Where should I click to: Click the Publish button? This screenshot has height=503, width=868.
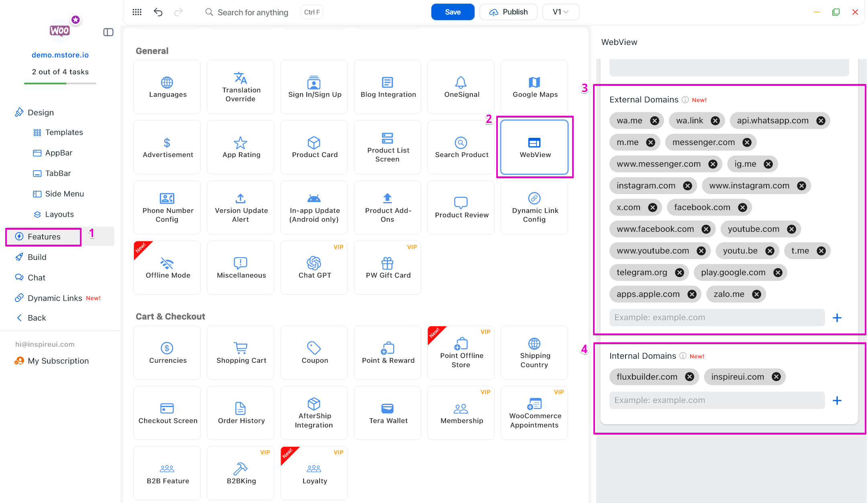508,12
